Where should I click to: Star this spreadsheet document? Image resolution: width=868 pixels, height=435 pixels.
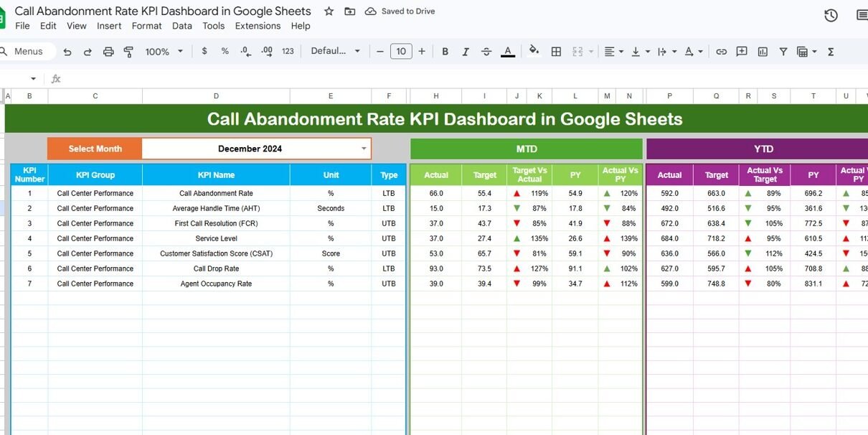click(x=329, y=11)
